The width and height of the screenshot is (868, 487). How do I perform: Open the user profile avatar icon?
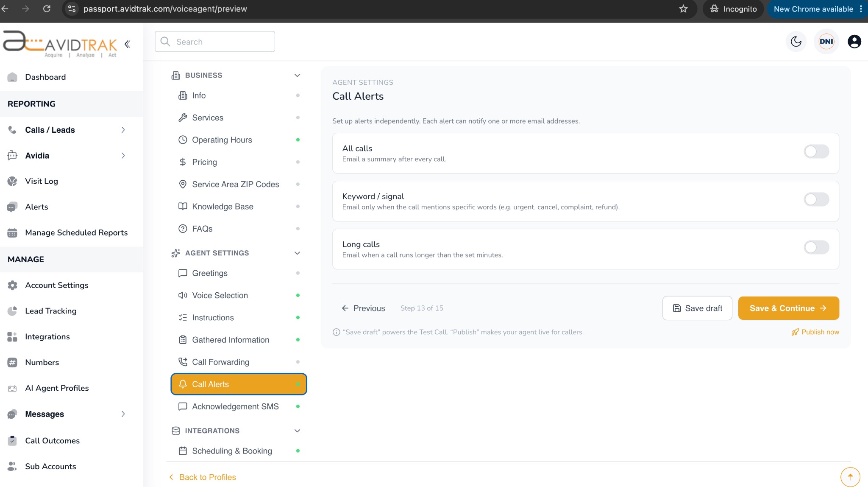[854, 42]
